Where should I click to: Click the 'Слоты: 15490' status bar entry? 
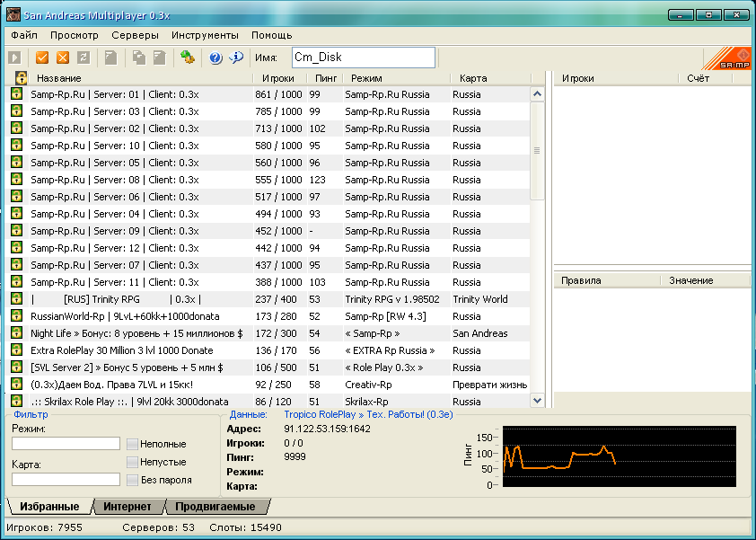point(245,527)
